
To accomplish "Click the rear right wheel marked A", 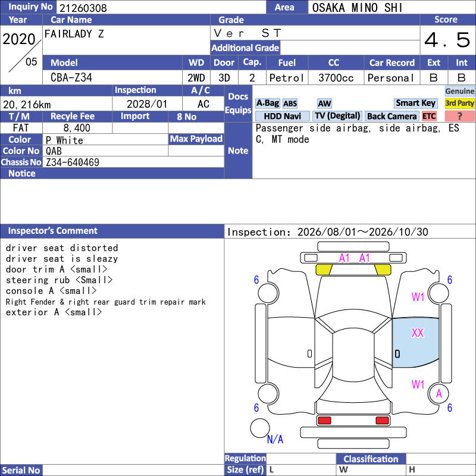I will tap(439, 394).
